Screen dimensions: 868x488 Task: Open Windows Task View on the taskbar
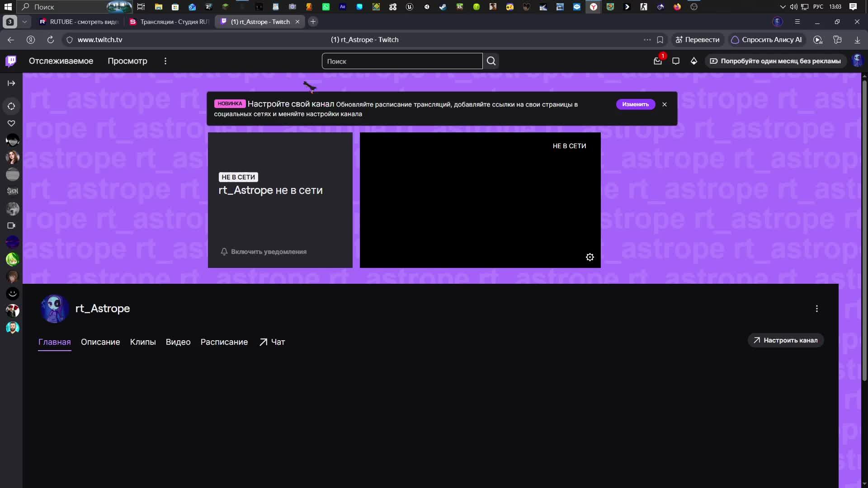(x=141, y=7)
